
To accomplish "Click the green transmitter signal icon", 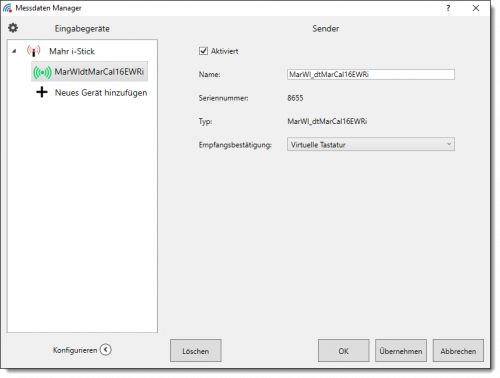I will tap(42, 72).
